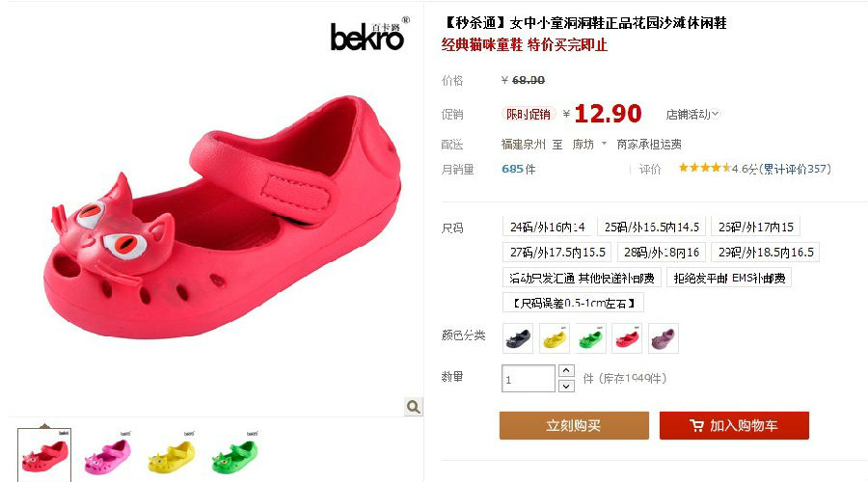Choose size 29码/外18.5内16.5
The height and width of the screenshot is (482, 868).
click(x=765, y=253)
